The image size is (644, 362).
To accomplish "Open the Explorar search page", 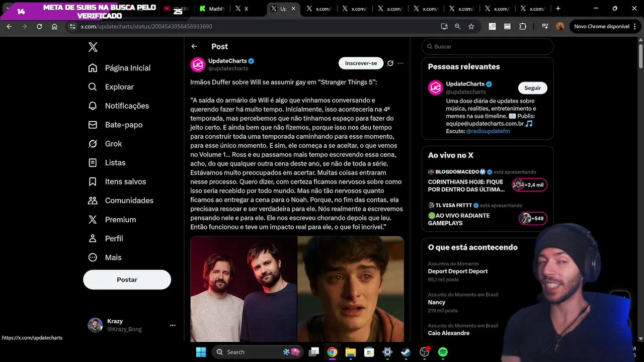I will pos(112,87).
